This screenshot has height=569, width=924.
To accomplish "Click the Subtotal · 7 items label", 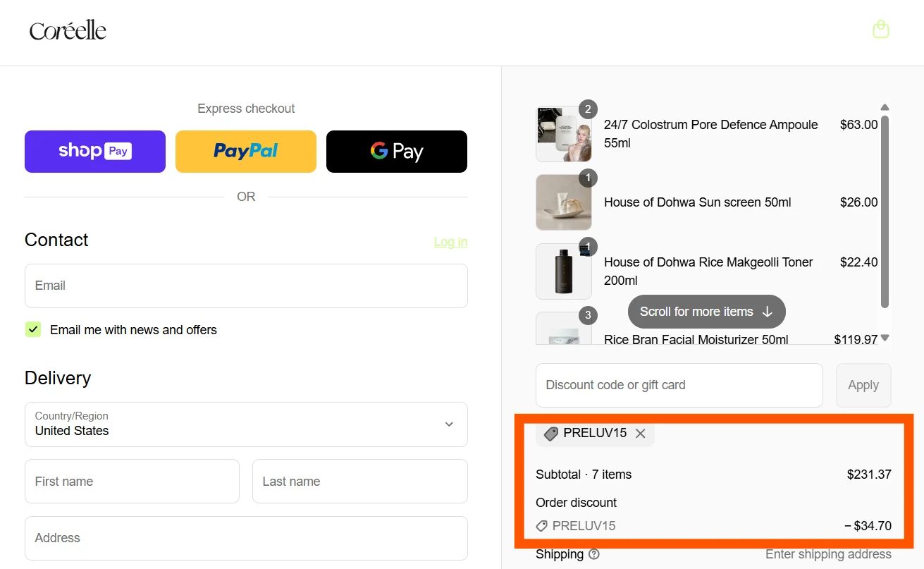I will [x=584, y=475].
